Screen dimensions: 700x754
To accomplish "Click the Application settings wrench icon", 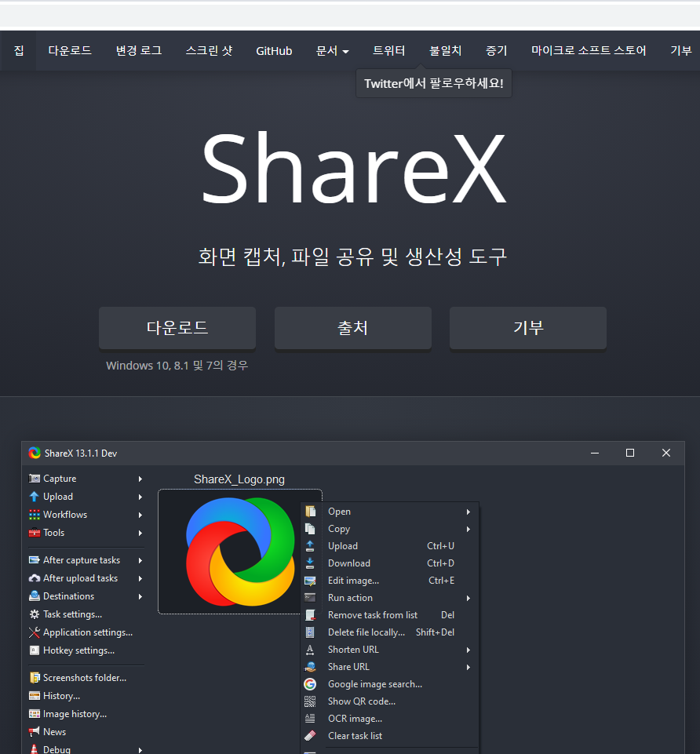I will [35, 632].
